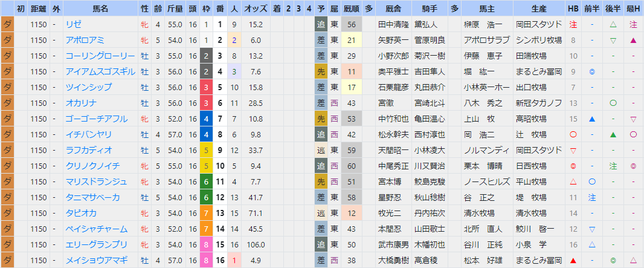Click the 最H column header
The width and height of the screenshot is (644, 268).
pos(633,8)
